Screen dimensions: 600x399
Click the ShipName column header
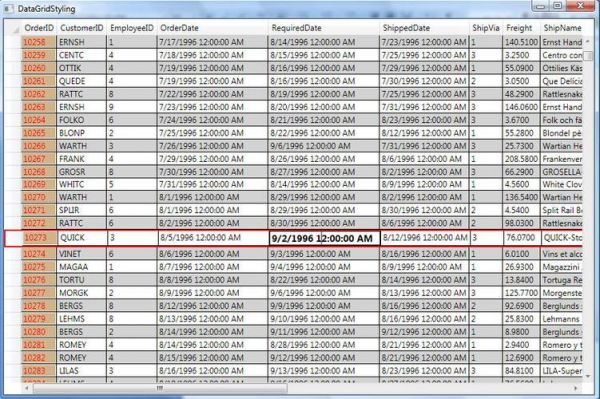click(561, 28)
